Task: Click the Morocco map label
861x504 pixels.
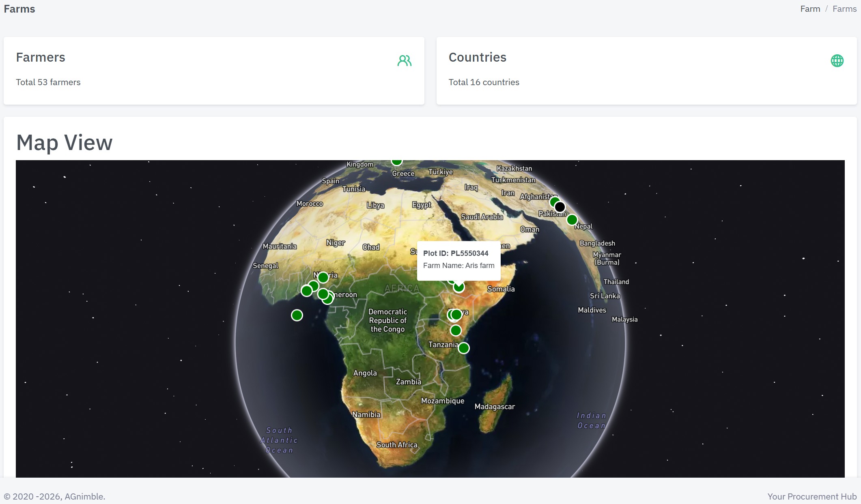Action: (310, 204)
